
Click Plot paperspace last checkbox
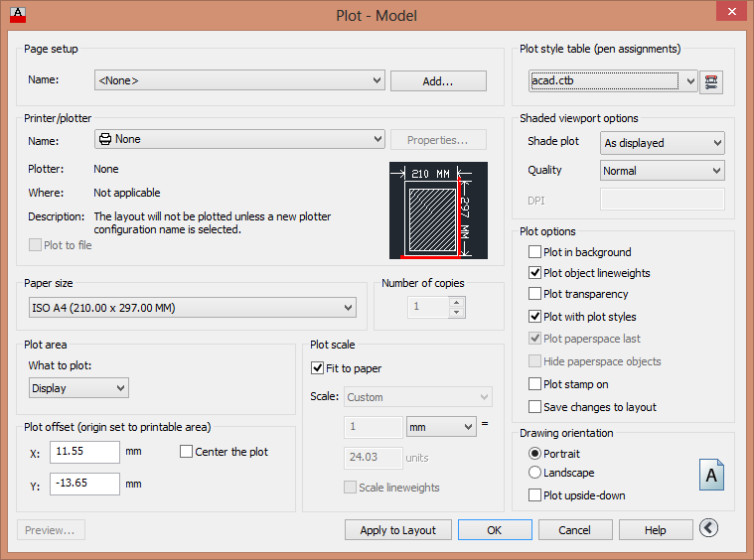tap(534, 338)
